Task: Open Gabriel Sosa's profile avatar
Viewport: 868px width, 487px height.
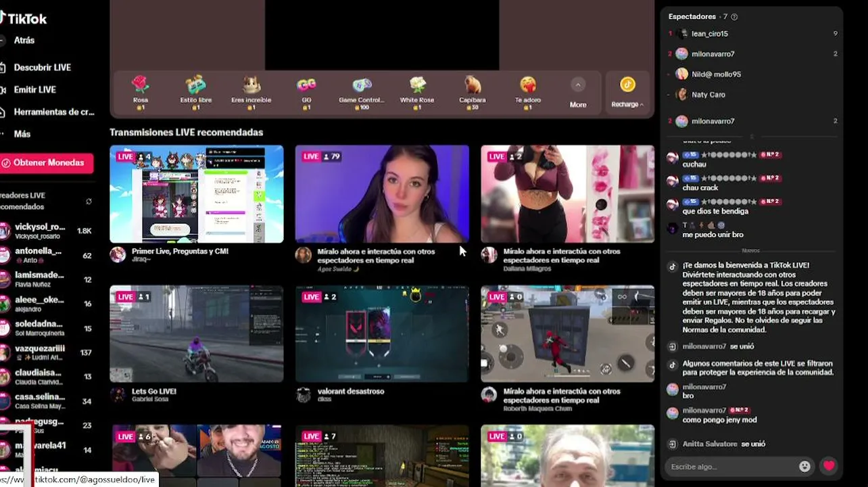Action: (118, 395)
